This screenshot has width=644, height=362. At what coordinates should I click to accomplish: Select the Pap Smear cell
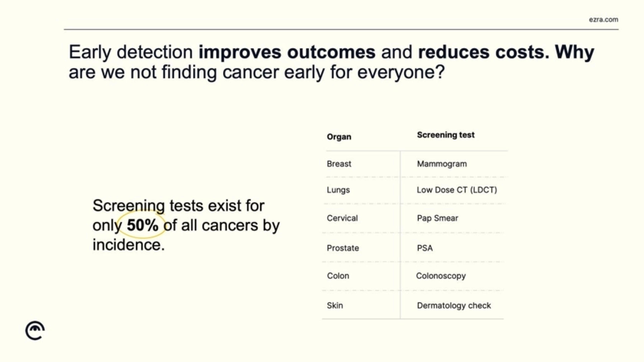coord(438,218)
